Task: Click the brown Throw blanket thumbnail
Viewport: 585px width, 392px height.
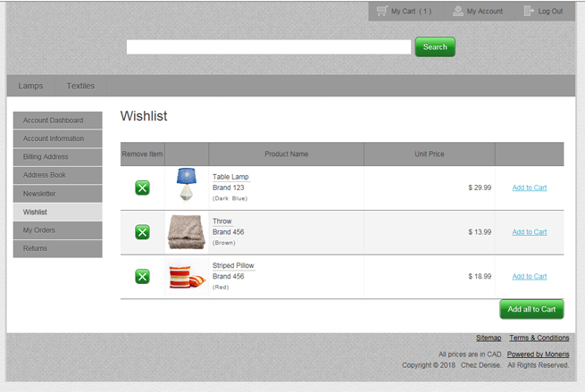Action: (x=187, y=231)
